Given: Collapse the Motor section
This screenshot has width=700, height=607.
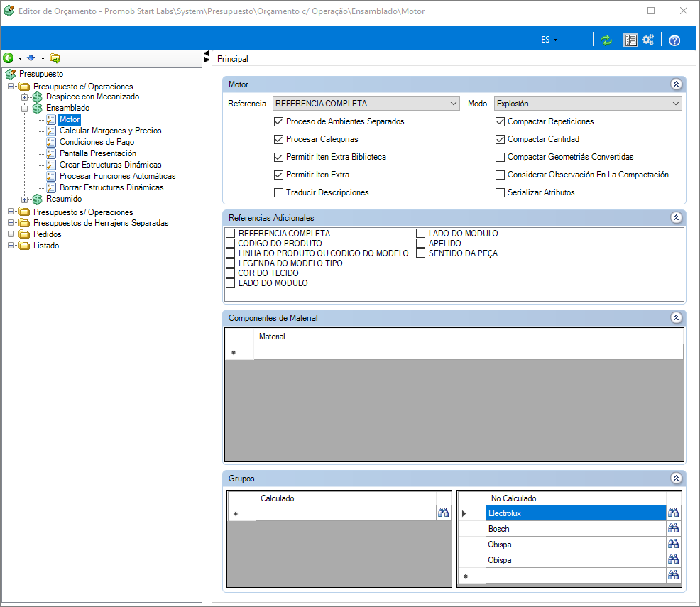Looking at the screenshot, I should 676,84.
